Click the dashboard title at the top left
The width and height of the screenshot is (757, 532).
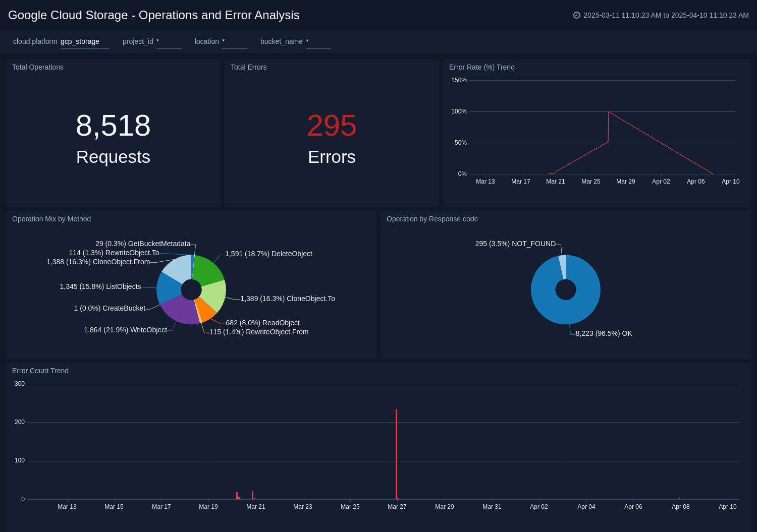pos(154,15)
